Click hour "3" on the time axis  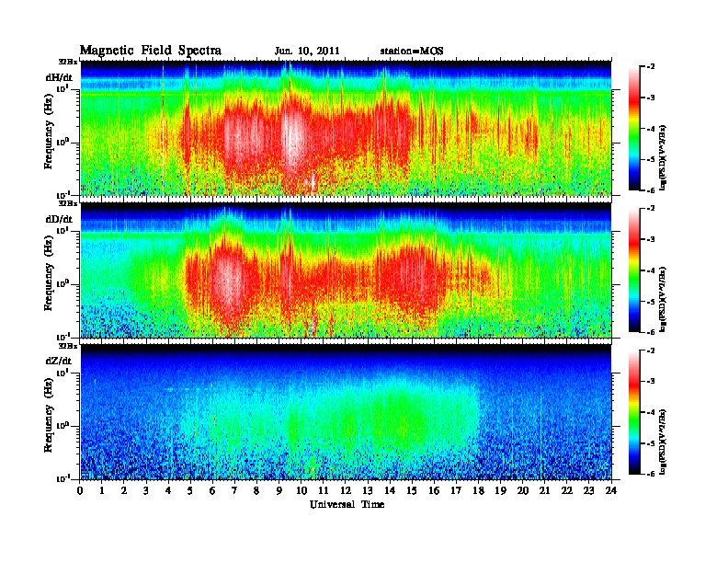[146, 490]
